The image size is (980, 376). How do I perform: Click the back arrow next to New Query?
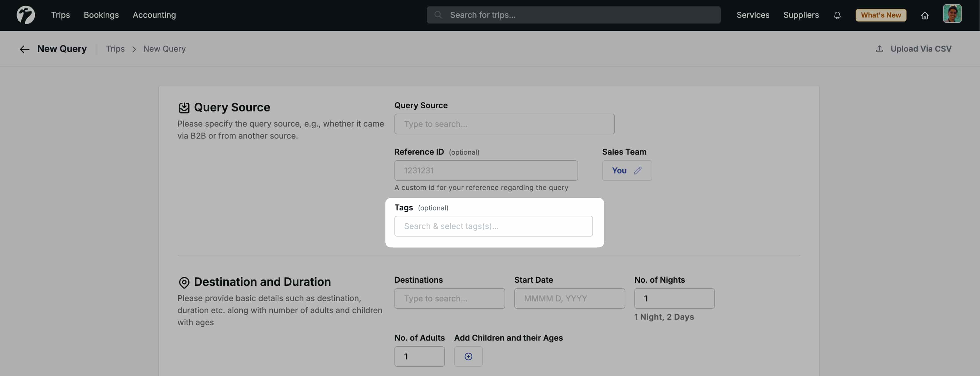click(24, 49)
